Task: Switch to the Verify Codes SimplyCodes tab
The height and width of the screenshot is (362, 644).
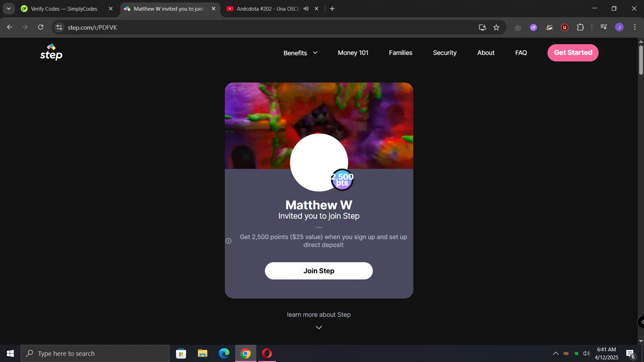Action: (x=64, y=9)
